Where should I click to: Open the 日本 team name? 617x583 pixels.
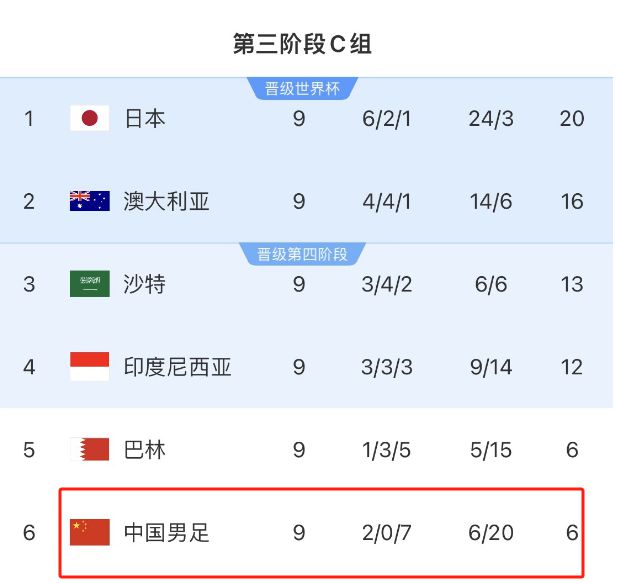tap(145, 119)
